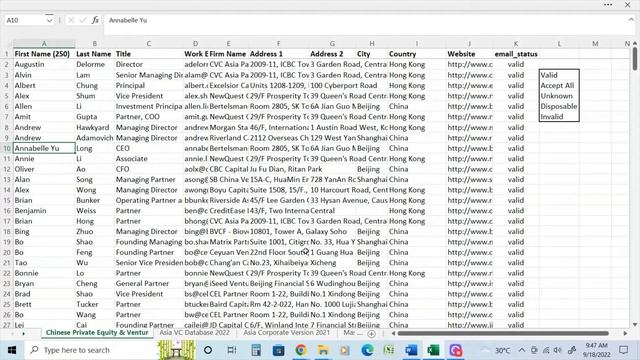Select the Disposable entry in column L

559,106
